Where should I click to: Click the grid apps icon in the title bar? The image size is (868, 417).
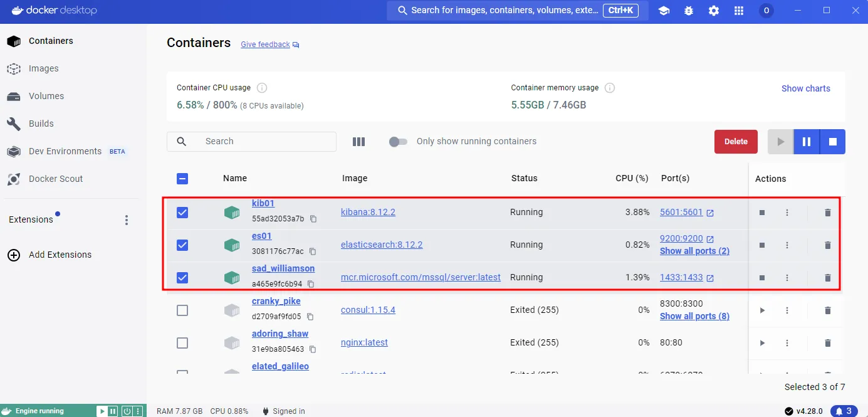(x=739, y=11)
